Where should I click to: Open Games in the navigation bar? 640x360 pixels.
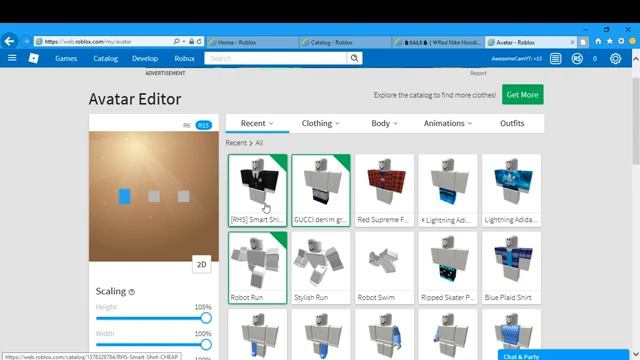(66, 58)
